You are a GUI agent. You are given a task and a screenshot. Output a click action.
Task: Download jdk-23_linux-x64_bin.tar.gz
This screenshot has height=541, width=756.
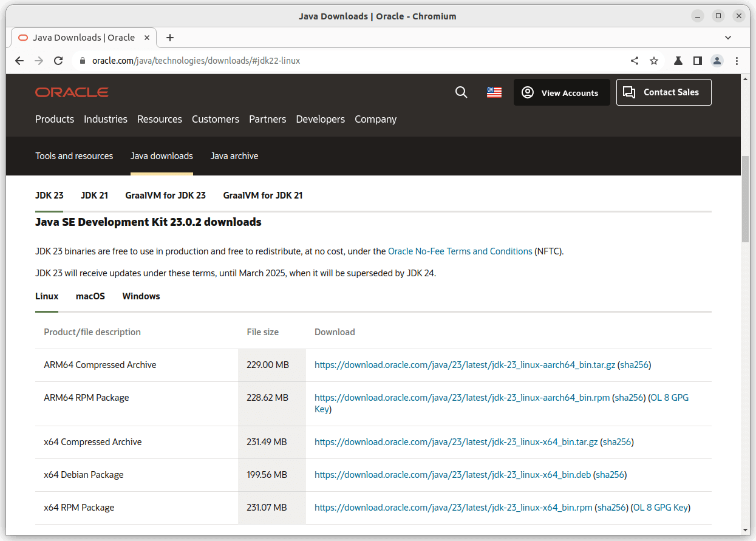tap(456, 442)
